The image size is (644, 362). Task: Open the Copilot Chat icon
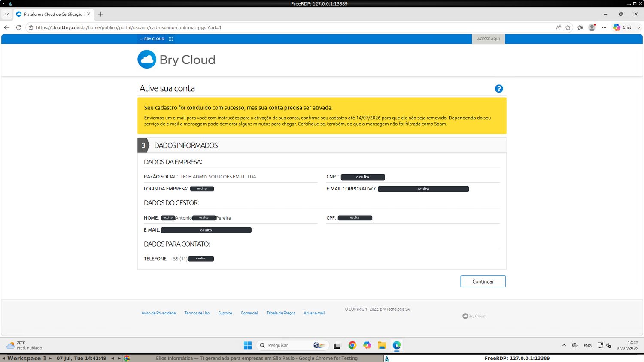point(623,27)
